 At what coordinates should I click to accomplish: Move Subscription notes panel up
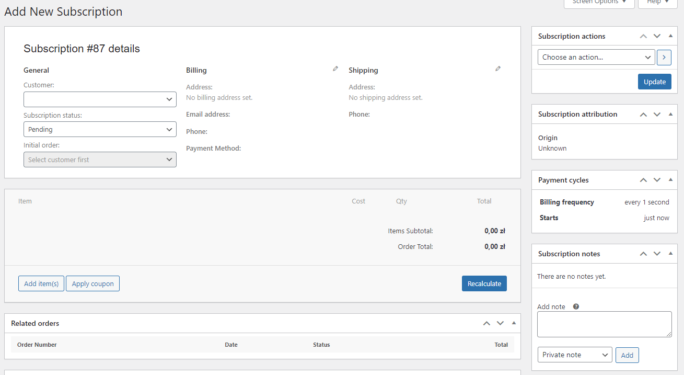tap(643, 254)
